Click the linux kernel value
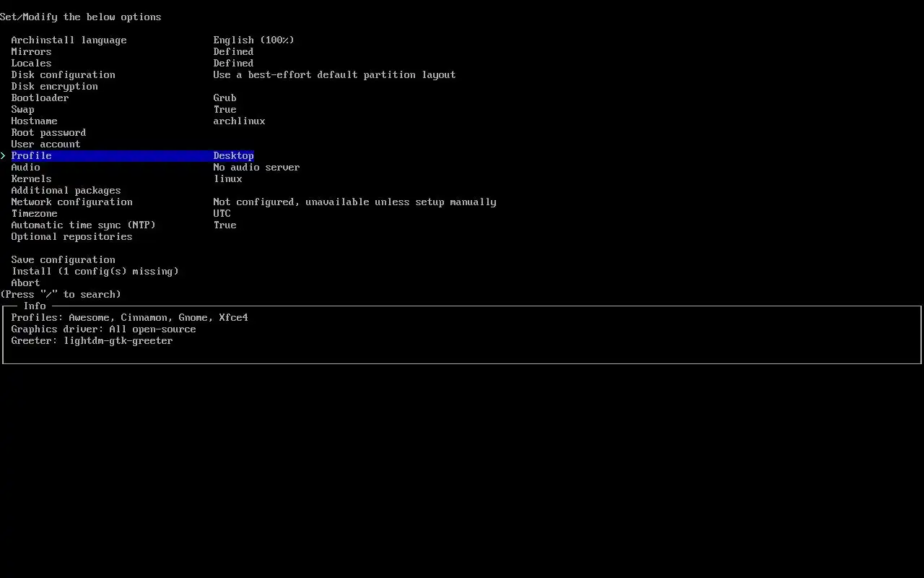The height and width of the screenshot is (578, 924). point(227,178)
